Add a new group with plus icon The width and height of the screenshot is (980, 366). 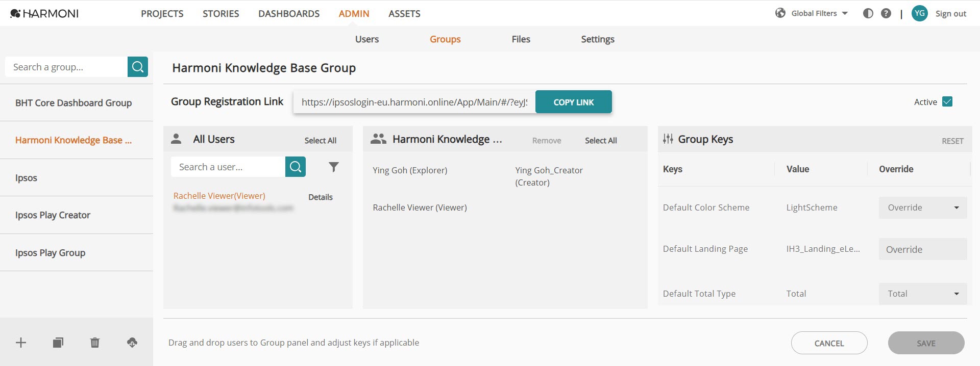[21, 343]
